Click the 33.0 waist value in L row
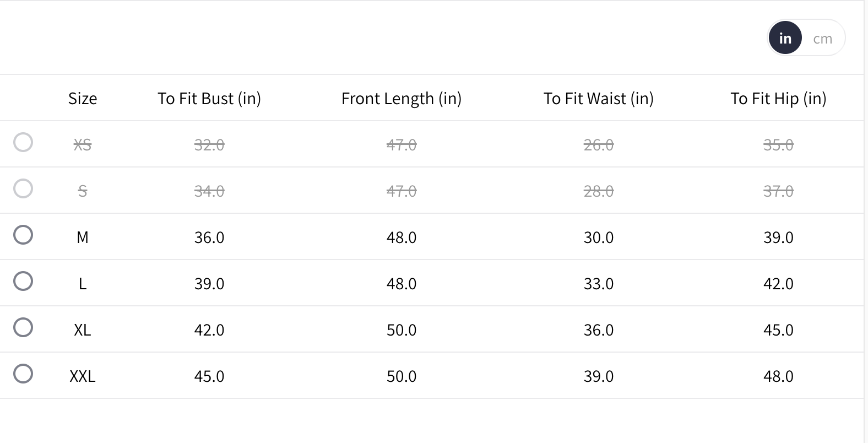 (x=599, y=284)
